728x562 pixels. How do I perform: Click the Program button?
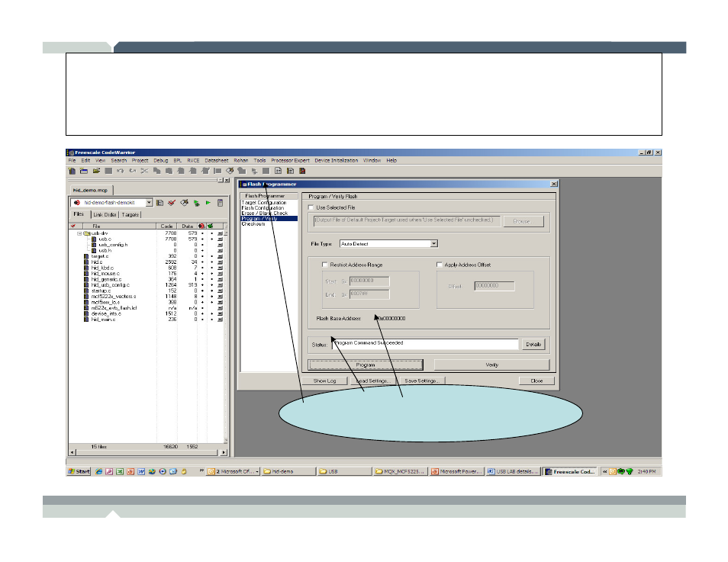(x=366, y=364)
